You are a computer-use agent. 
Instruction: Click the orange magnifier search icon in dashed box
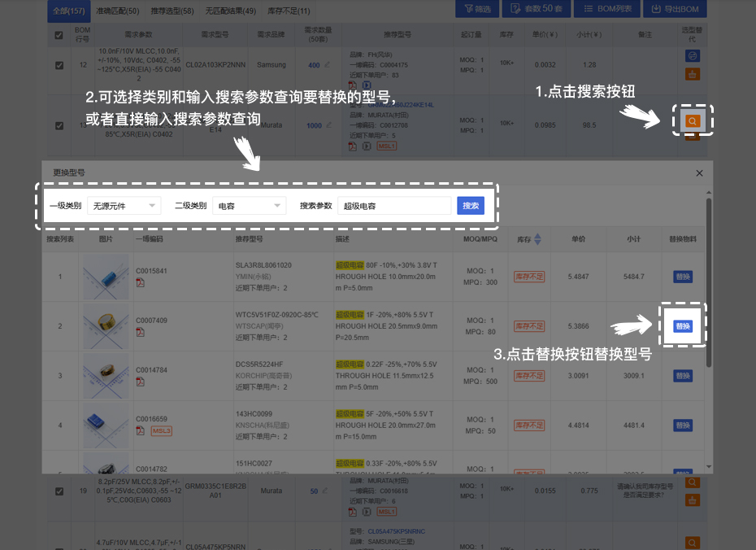coord(693,121)
